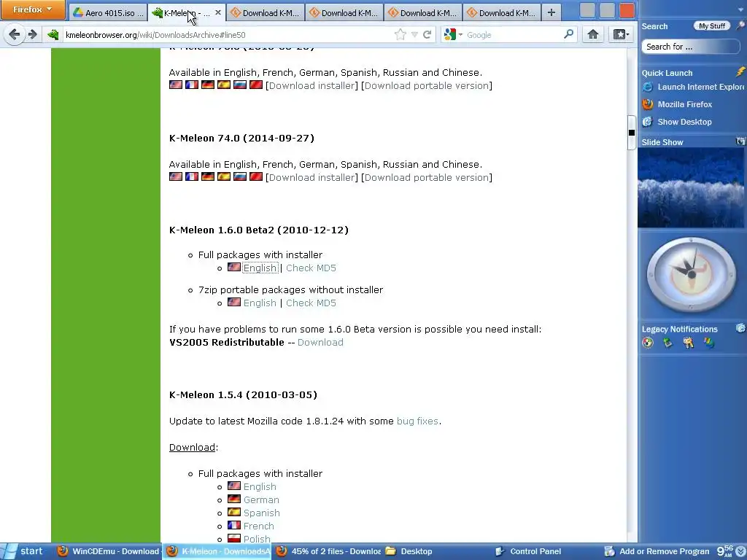Launch Mozilla Firefox from Quick Launch
This screenshot has height=560, width=747.
pos(678,104)
